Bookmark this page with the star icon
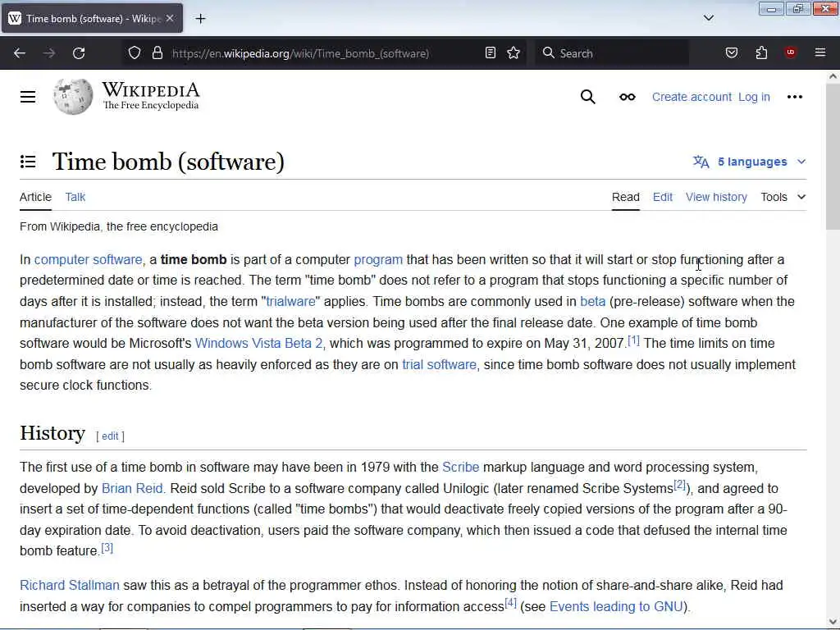The image size is (840, 630). pos(514,52)
